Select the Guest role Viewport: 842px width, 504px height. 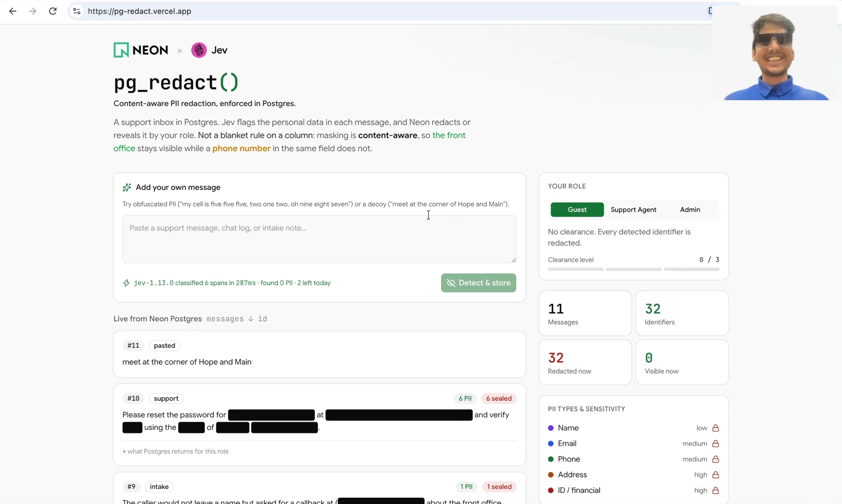(577, 210)
